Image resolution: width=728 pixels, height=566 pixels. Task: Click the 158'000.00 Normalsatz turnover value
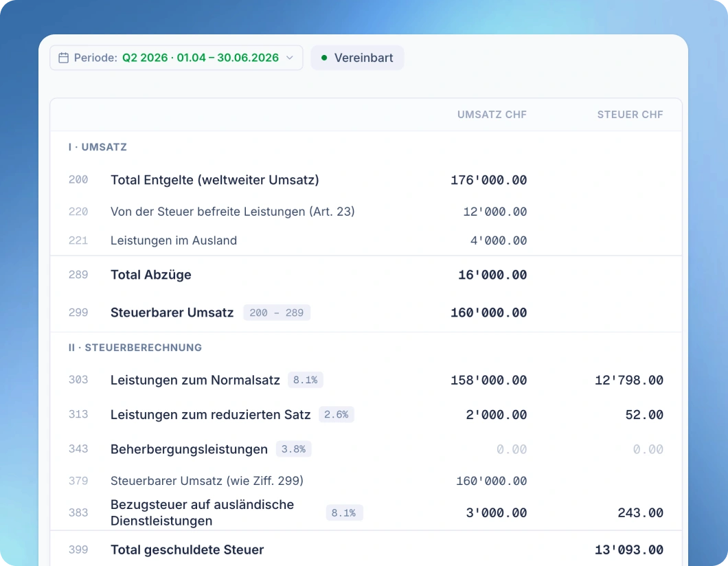pyautogui.click(x=488, y=381)
